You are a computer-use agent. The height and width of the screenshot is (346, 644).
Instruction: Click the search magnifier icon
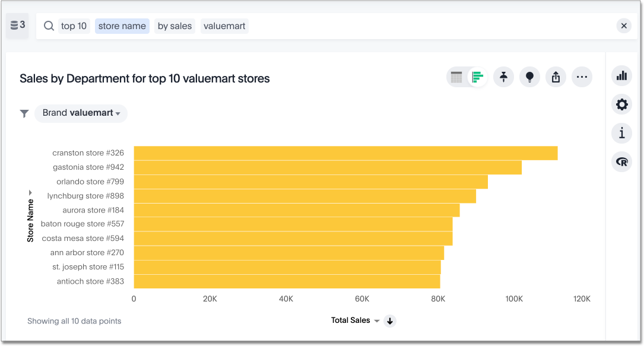49,26
